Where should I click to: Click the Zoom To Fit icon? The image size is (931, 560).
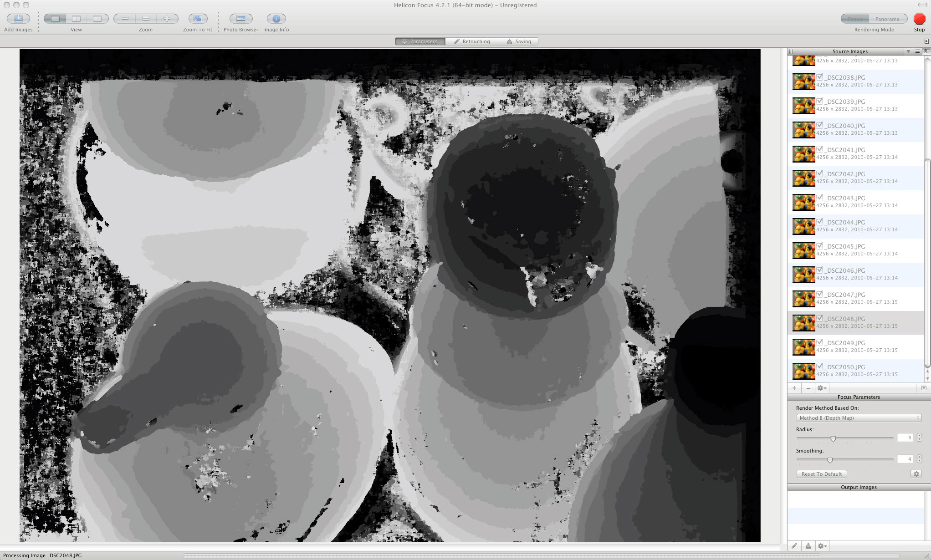click(198, 19)
